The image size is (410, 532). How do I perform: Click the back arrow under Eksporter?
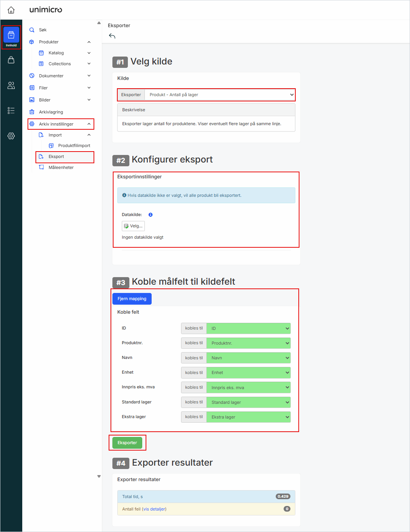[112, 36]
